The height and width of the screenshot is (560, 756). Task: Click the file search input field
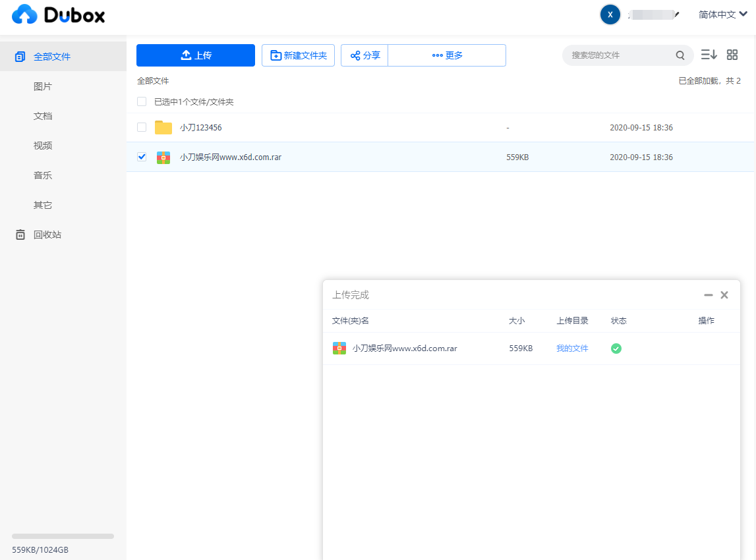click(620, 55)
